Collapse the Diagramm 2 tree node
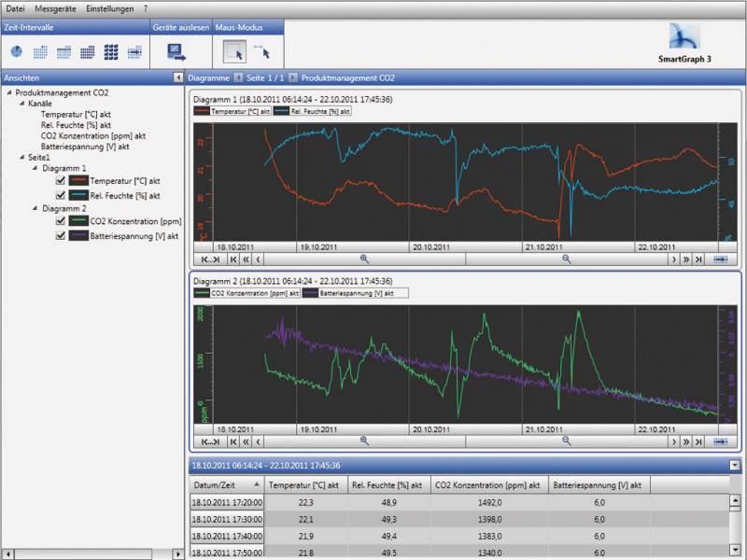Image resolution: width=747 pixels, height=560 pixels. click(x=35, y=208)
